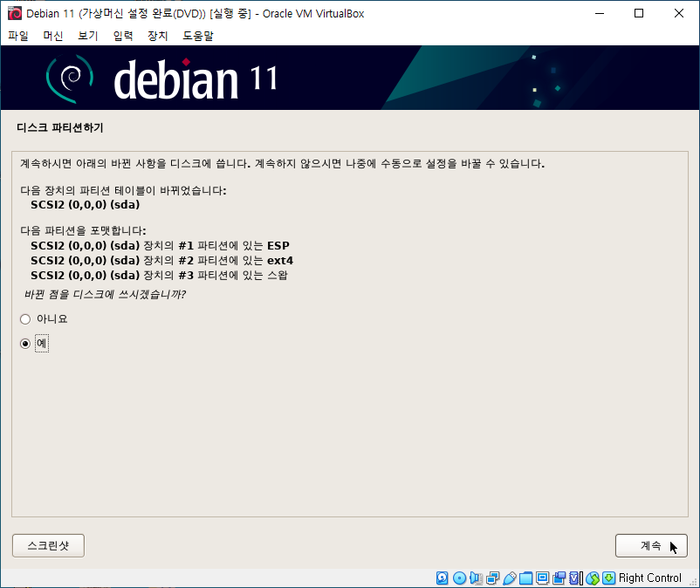Click the USB devices status icon
Screen dimensions: 700x588
coord(509,578)
